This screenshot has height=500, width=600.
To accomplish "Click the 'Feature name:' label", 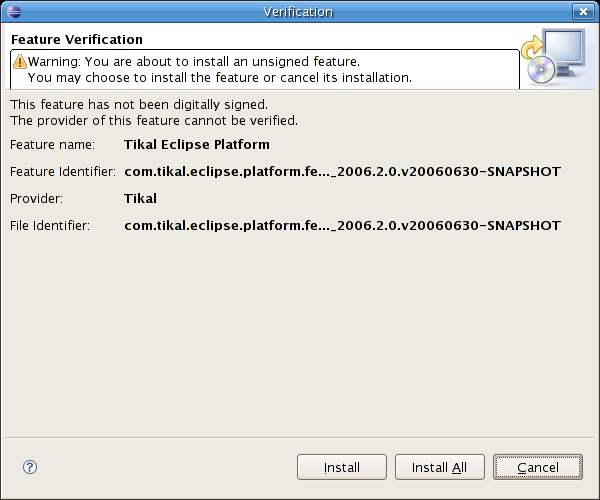I will (52, 145).
